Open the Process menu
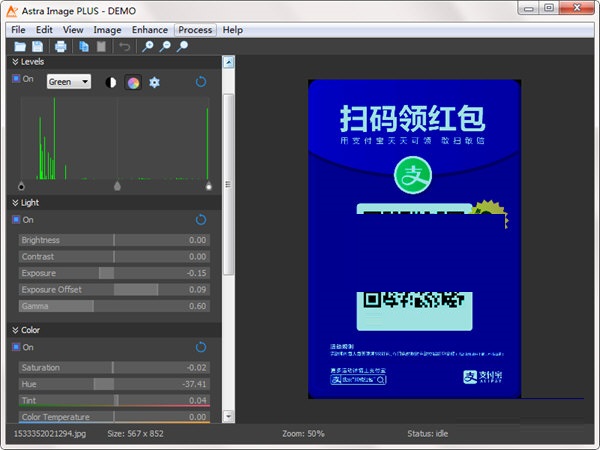Viewport: 600px width, 450px height. (195, 30)
